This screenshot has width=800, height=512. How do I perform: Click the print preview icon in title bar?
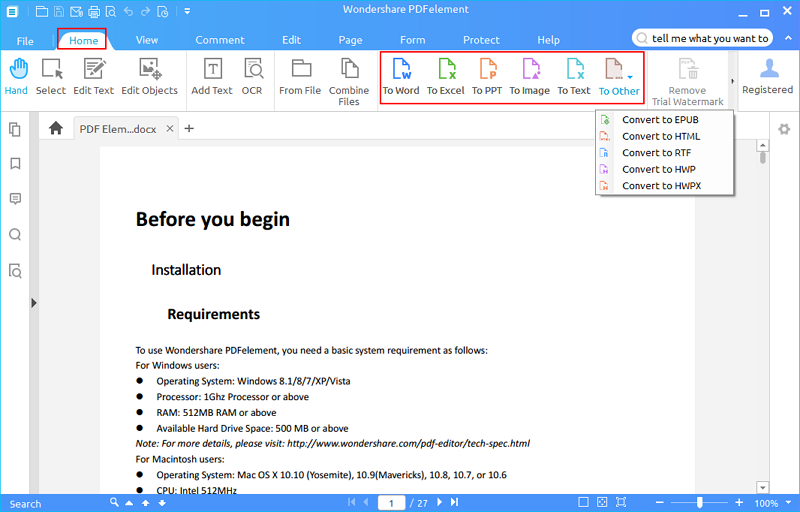(x=110, y=11)
